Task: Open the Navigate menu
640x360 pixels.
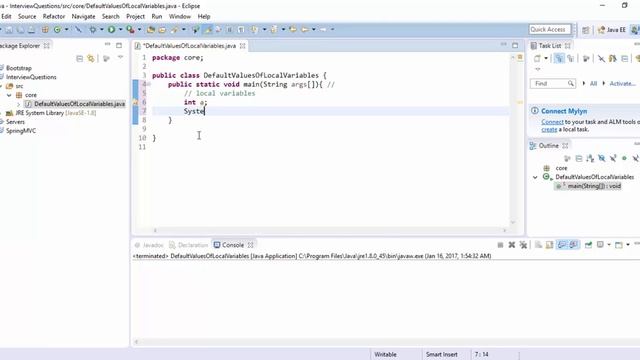Action: point(83,16)
